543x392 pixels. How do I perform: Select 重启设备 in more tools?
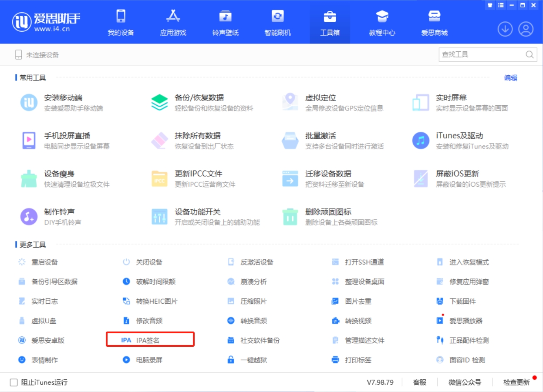pyautogui.click(x=38, y=262)
